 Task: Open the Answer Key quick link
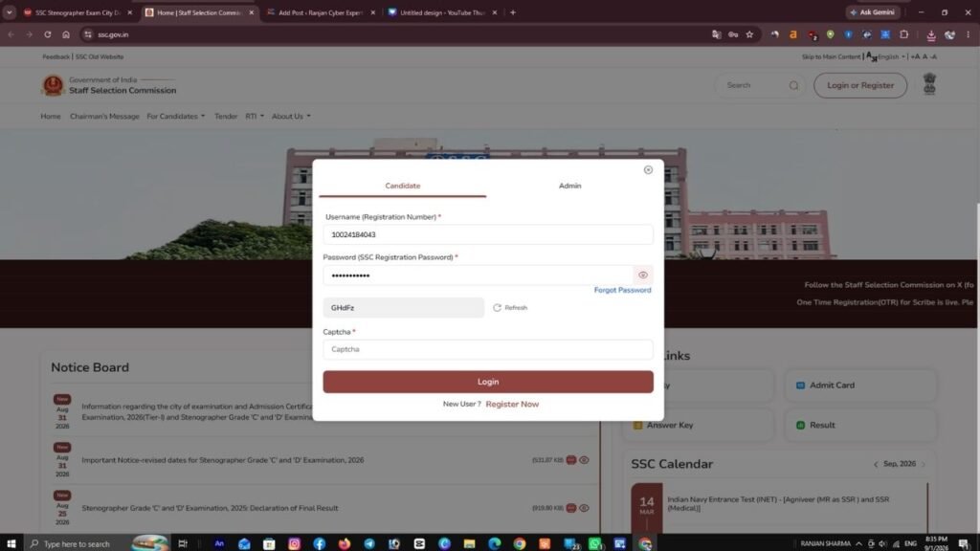tap(698, 425)
